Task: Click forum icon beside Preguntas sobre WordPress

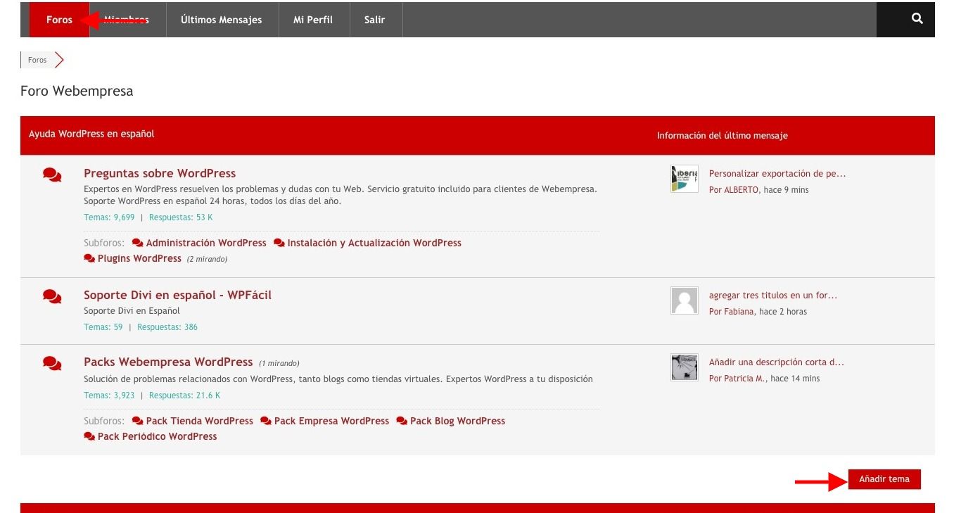Action: click(x=52, y=175)
